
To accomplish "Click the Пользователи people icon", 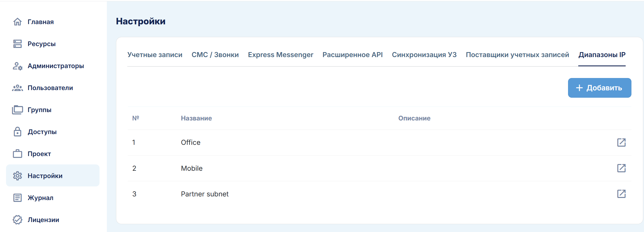I will 18,88.
